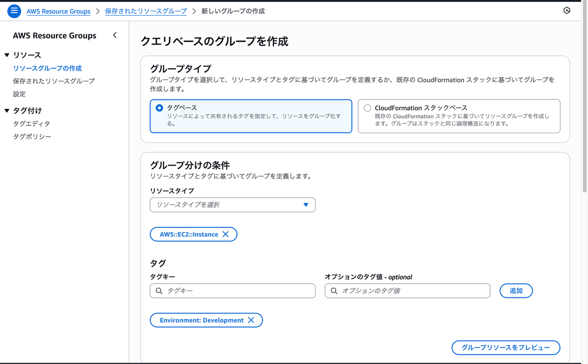Viewport: 588px width, 364px height.
Task: Click the 追加 button
Action: [x=516, y=291]
